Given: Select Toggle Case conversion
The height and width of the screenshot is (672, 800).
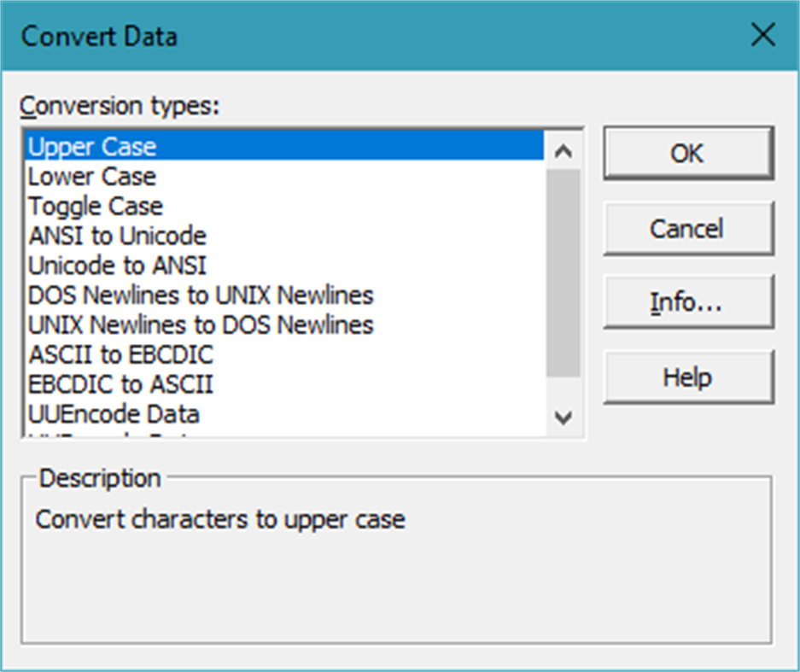Looking at the screenshot, I should 96,207.
